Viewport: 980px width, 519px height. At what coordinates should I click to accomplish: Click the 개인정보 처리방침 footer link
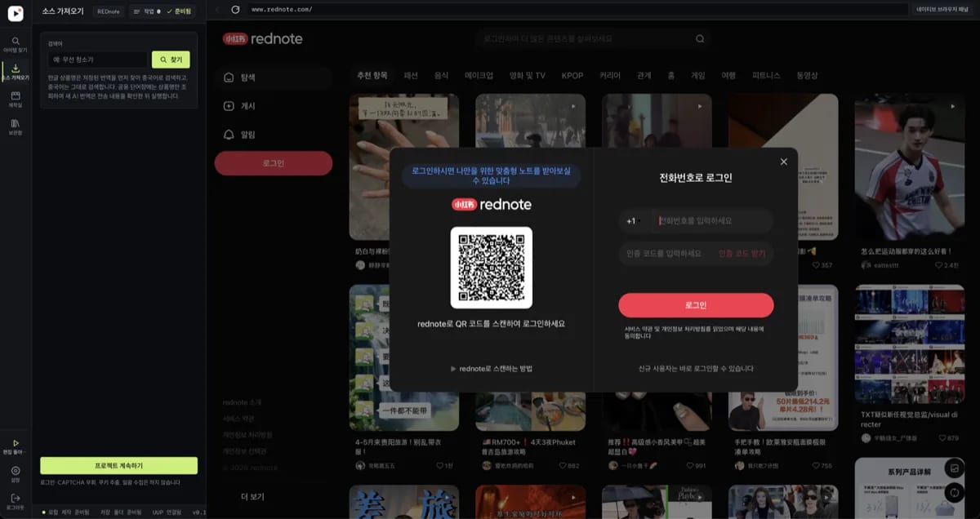pyautogui.click(x=247, y=435)
